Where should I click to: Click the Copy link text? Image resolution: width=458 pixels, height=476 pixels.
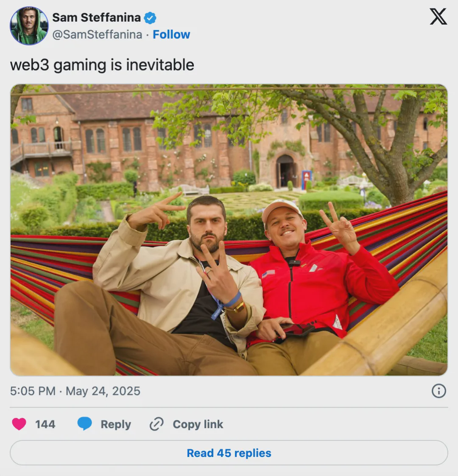point(198,424)
